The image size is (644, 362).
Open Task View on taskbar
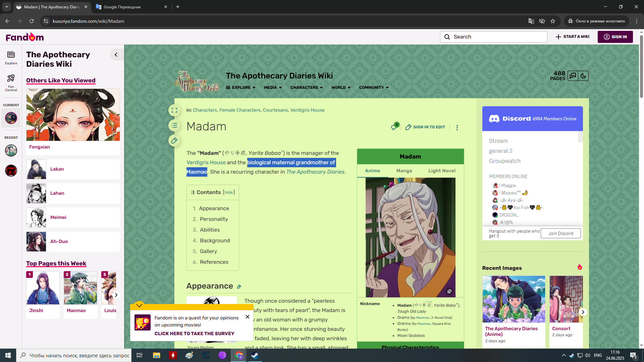click(140, 355)
